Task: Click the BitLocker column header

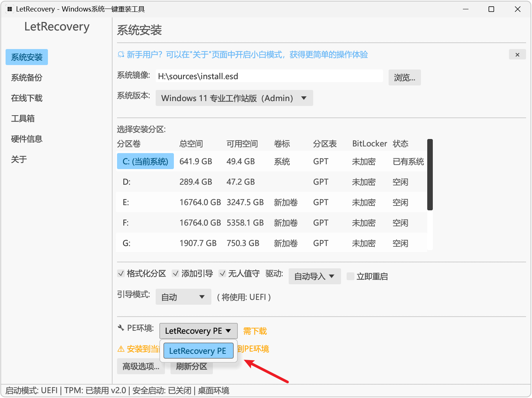Action: (370, 144)
